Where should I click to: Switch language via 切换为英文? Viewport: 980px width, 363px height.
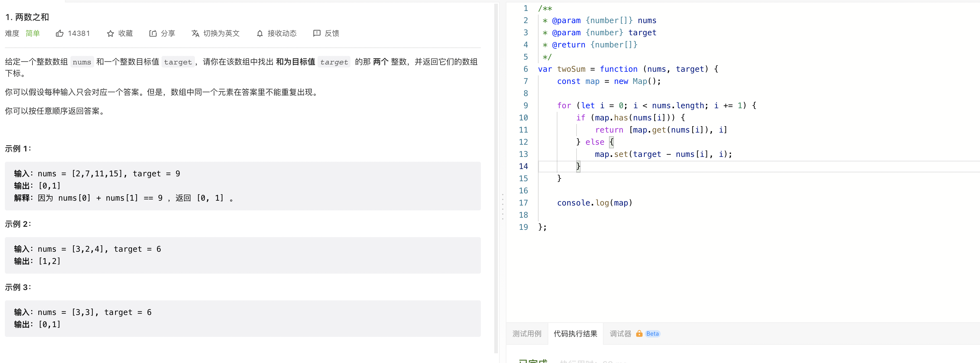[x=216, y=33]
